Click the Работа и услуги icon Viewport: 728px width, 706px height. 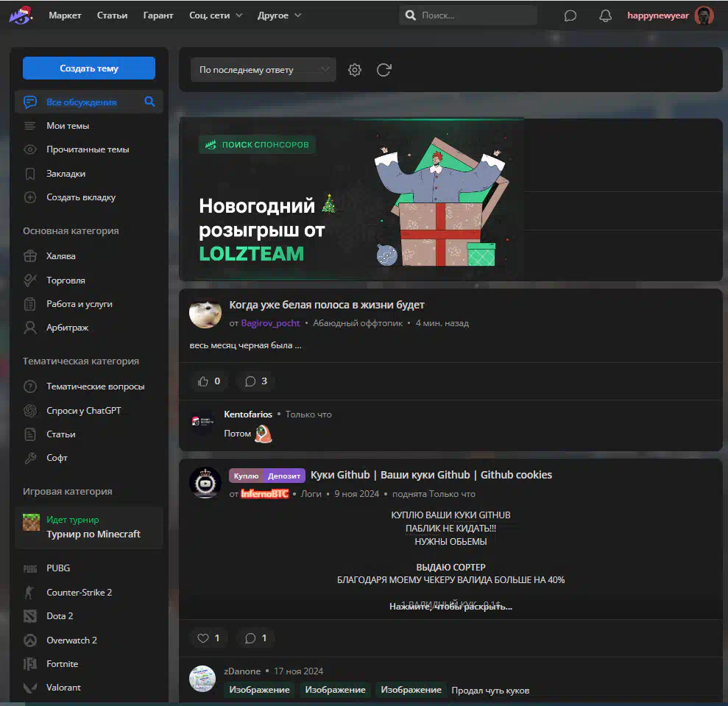pyautogui.click(x=29, y=304)
